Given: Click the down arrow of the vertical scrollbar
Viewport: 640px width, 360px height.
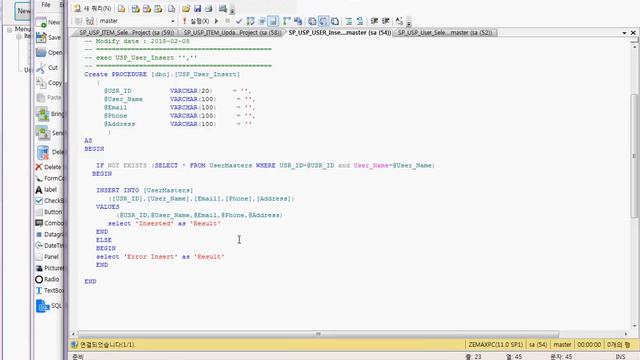Looking at the screenshot, I should [x=634, y=326].
